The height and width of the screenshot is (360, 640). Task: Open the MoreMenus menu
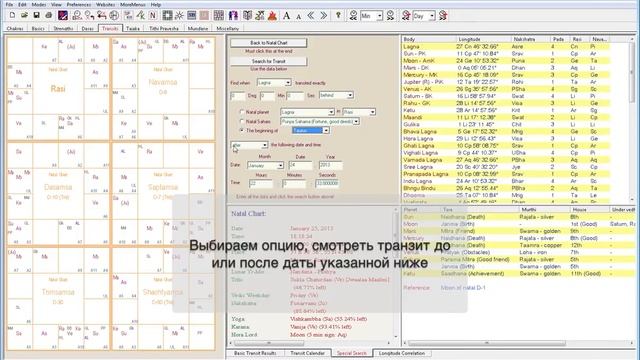[x=133, y=4]
